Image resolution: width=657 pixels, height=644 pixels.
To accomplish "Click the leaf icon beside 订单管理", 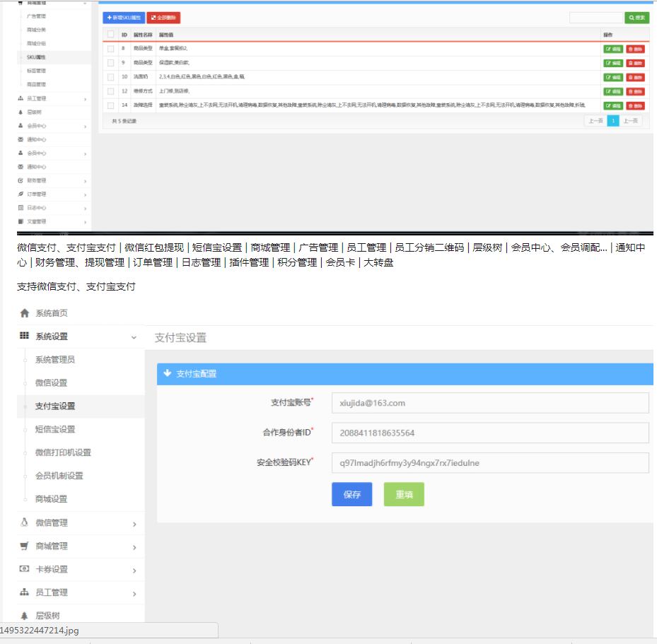I will [x=21, y=194].
